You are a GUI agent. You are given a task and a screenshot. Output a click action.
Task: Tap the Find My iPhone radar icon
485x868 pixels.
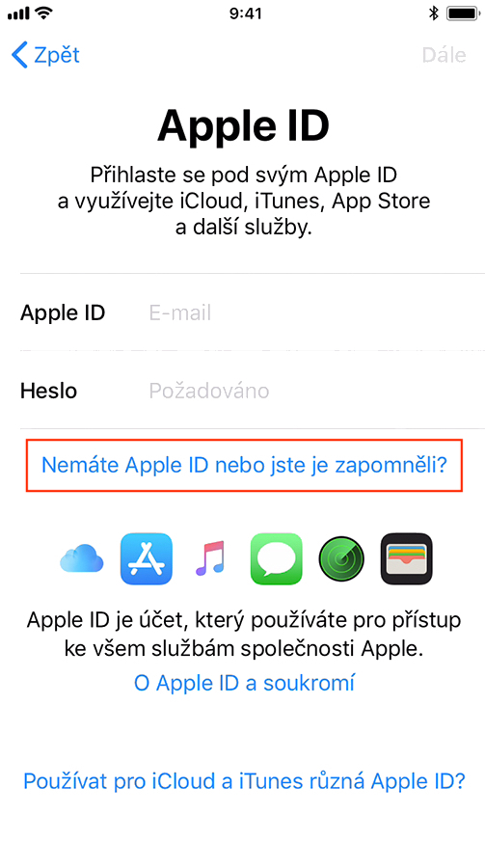pos(341,558)
